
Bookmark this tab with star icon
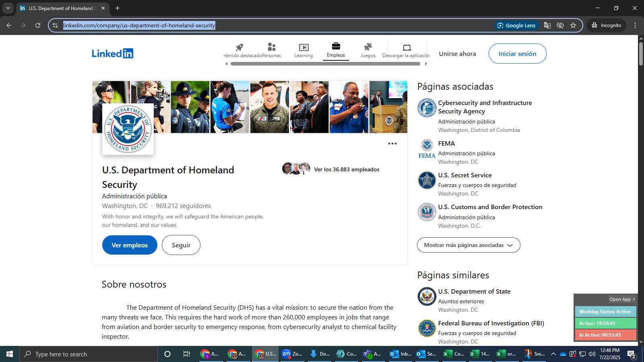pyautogui.click(x=573, y=25)
